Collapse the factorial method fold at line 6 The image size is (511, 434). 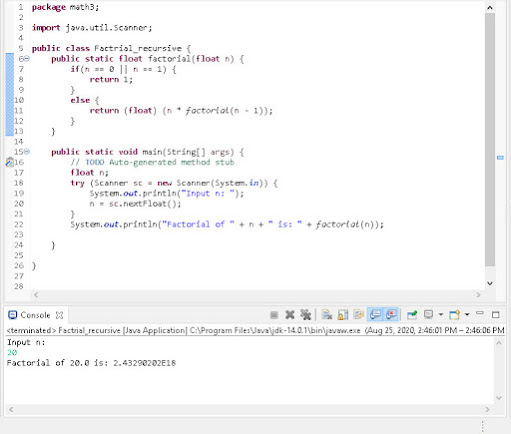tap(27, 59)
